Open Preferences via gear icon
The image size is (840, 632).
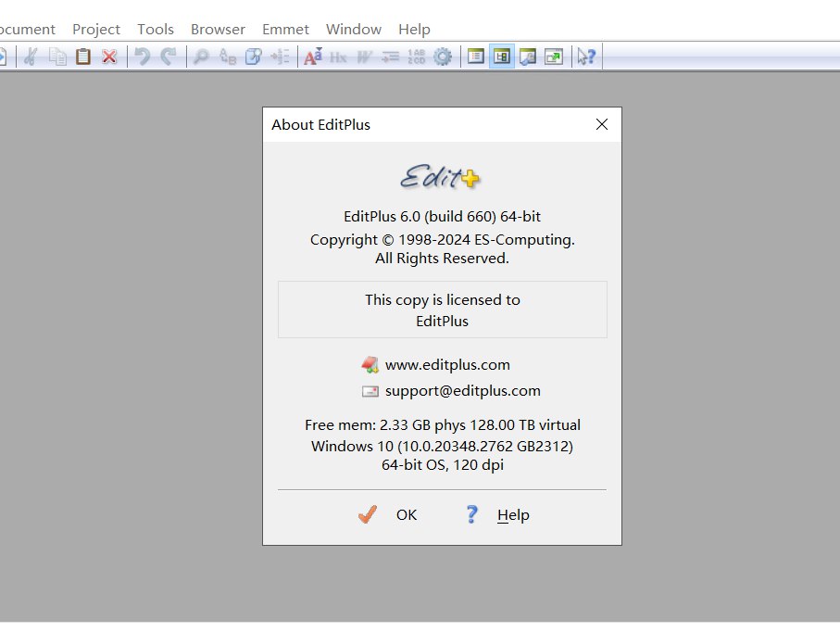[443, 57]
